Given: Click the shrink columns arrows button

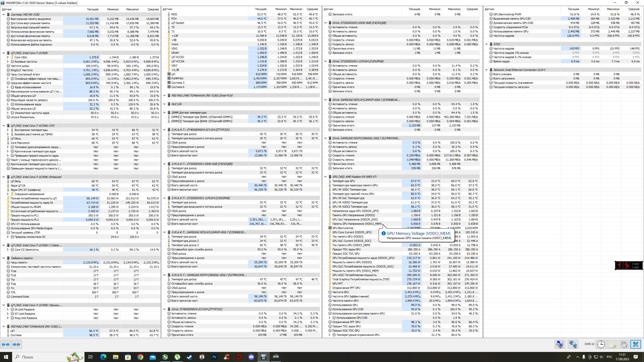Looking at the screenshot, I should pos(16,344).
